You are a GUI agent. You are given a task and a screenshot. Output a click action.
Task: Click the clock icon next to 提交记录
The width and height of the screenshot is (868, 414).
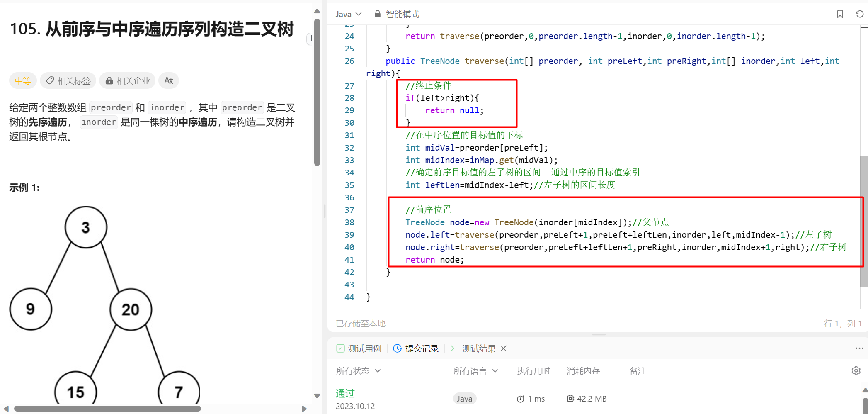pyautogui.click(x=397, y=348)
